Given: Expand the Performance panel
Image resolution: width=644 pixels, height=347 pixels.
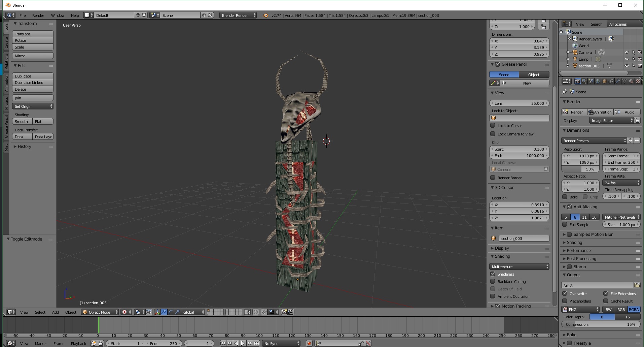Looking at the screenshot, I should 578,250.
